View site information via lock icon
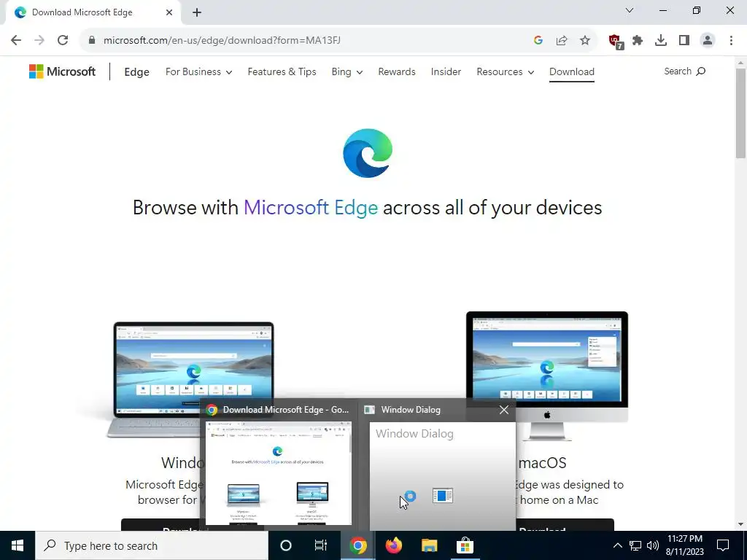The height and width of the screenshot is (560, 747). point(92,40)
